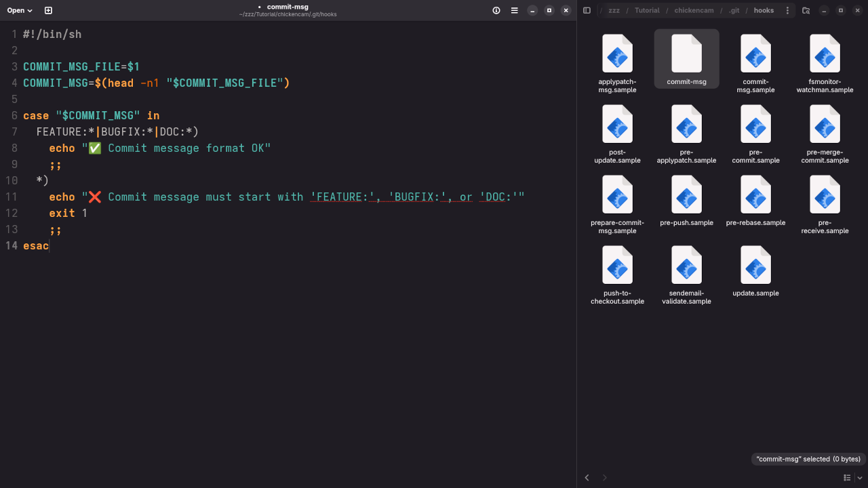Select the pre-receive.sample file icon
This screenshot has width=868, height=488.
(x=825, y=195)
